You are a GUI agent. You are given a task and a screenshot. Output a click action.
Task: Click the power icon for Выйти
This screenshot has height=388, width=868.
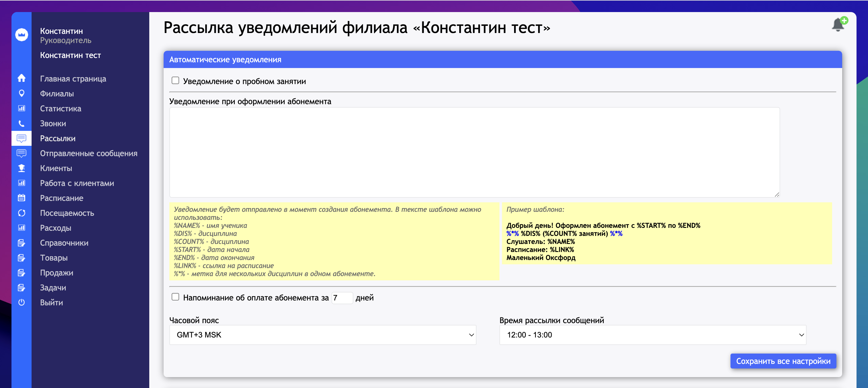pos(22,302)
